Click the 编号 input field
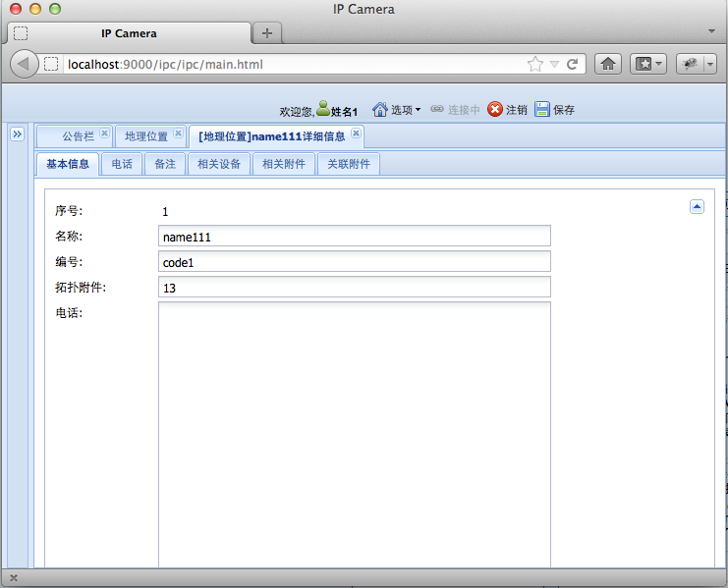The image size is (728, 588). [x=355, y=261]
